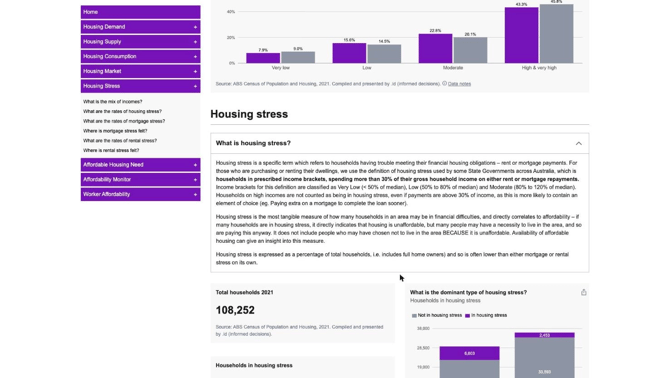
Task: Expand the Housing Demand plus icon
Action: point(195,27)
